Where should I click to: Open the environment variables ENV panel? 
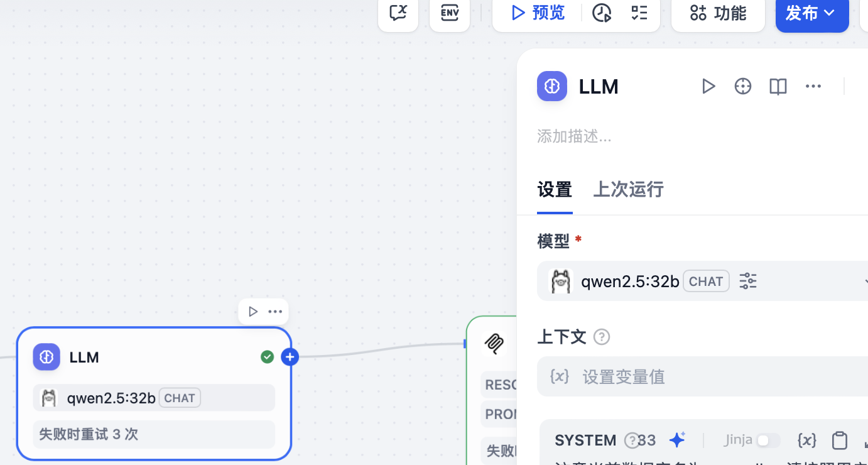(450, 13)
